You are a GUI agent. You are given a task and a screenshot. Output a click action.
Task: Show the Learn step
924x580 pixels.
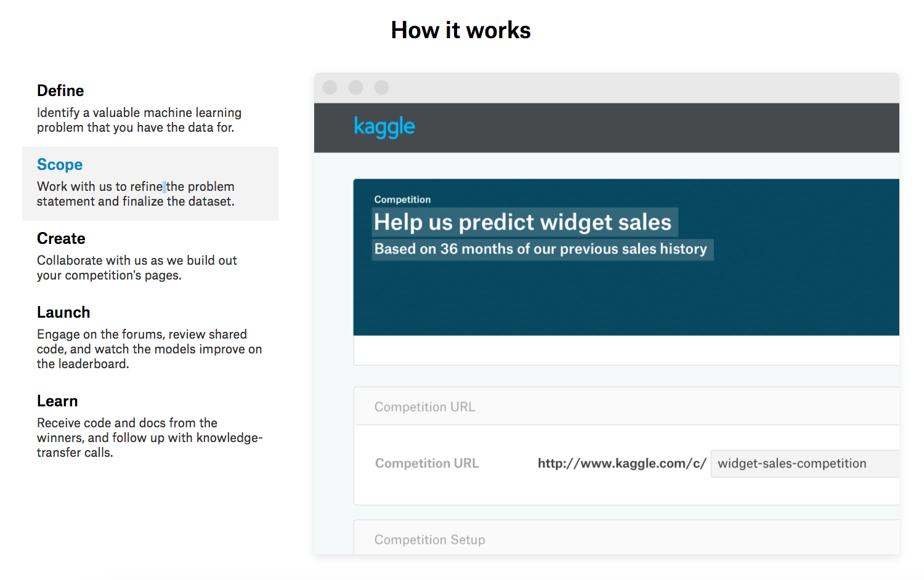pyautogui.click(x=57, y=401)
